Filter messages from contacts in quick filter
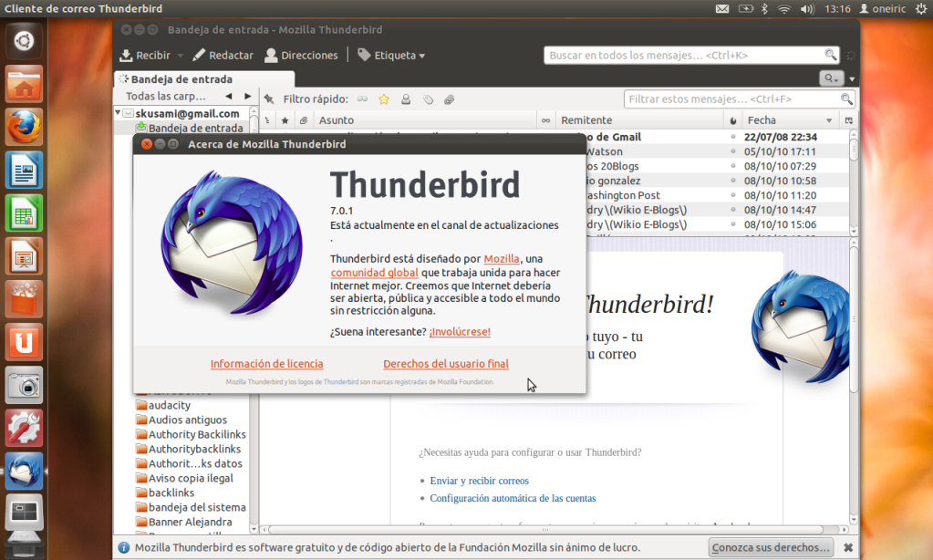 coord(406,99)
